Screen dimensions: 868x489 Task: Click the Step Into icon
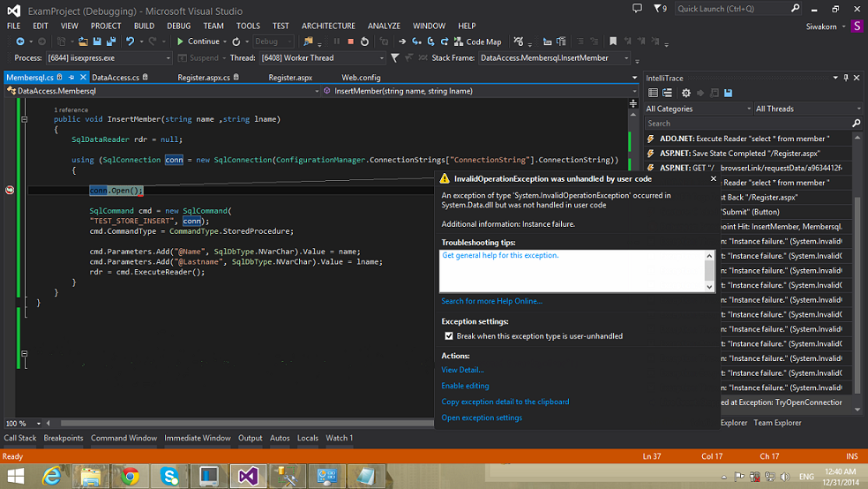pyautogui.click(x=416, y=41)
